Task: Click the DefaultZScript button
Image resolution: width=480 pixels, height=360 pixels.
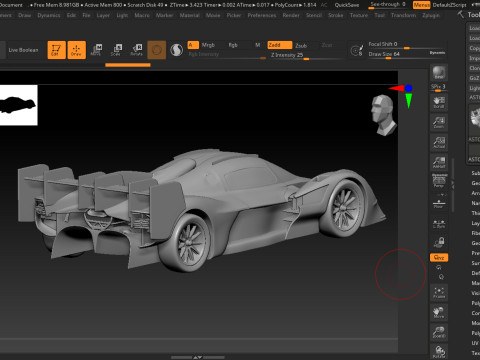Action: (x=449, y=5)
